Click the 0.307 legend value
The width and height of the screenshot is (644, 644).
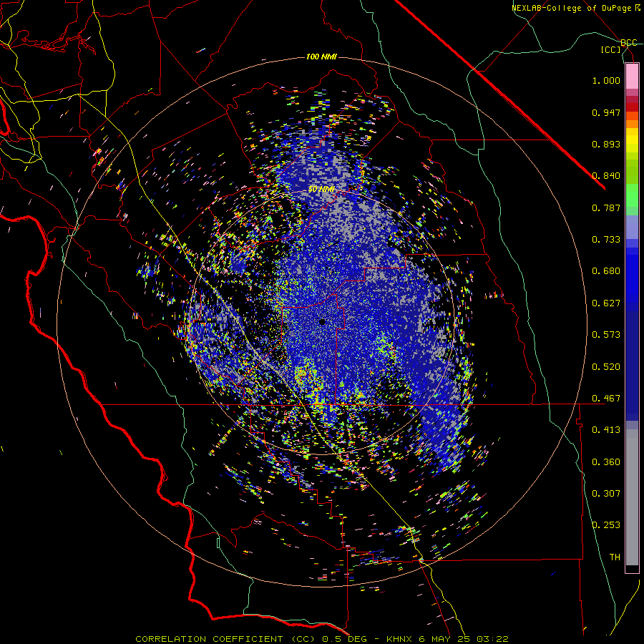click(606, 494)
